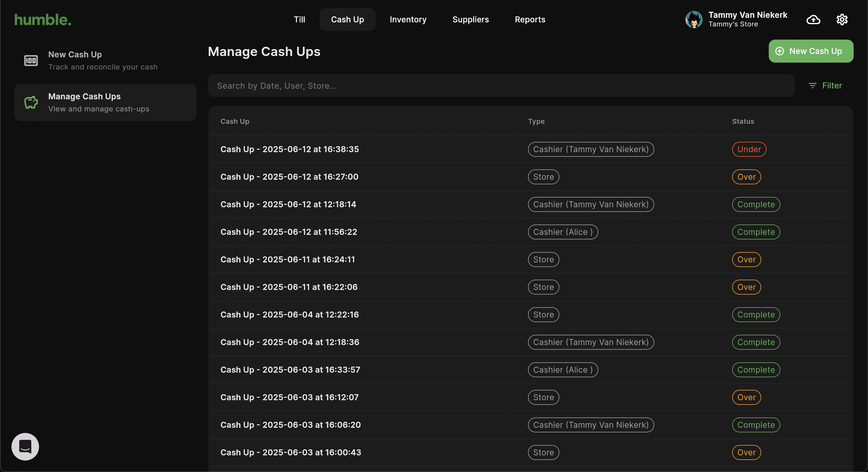
Task: Click Store tag on 16:27:00 row
Action: 543,177
